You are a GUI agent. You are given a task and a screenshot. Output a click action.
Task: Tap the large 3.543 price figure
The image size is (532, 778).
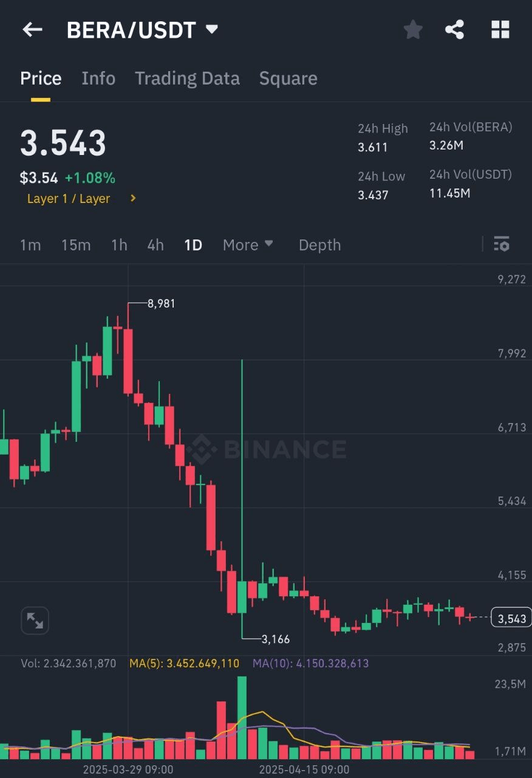click(x=63, y=143)
